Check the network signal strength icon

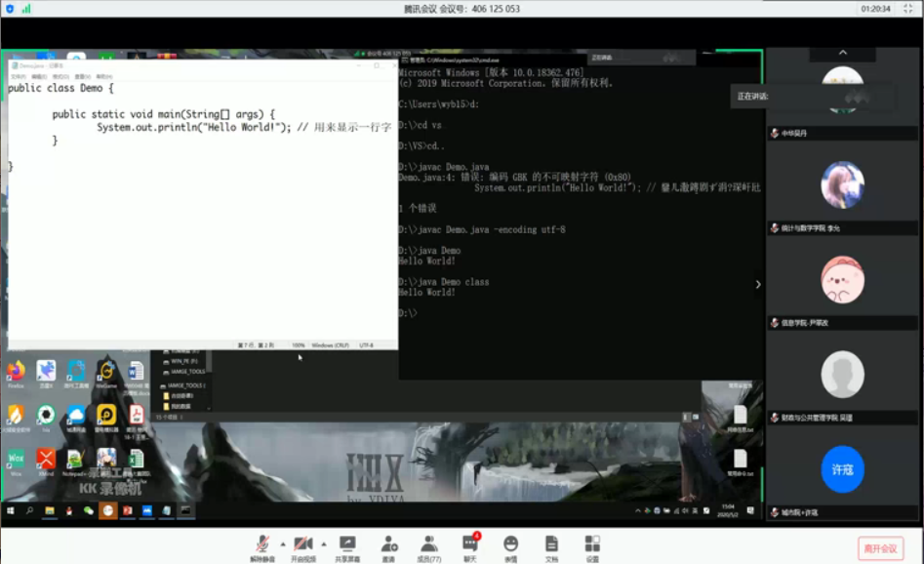coord(25,9)
